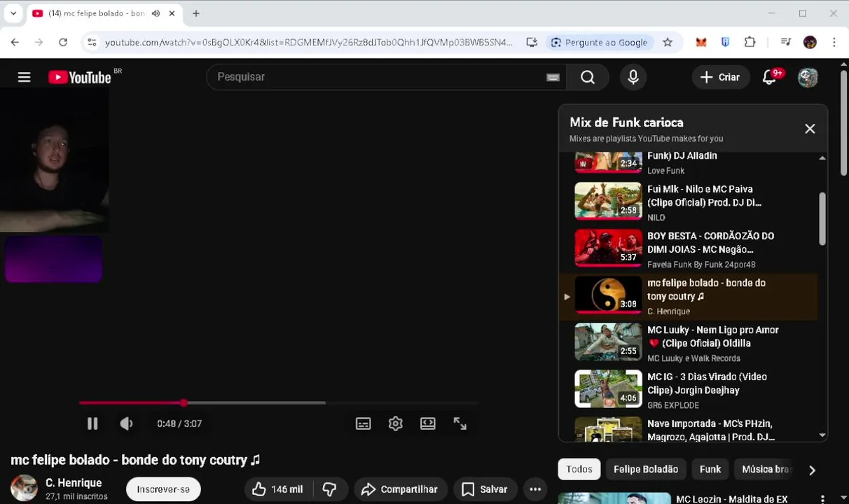The height and width of the screenshot is (504, 849).
Task: Select the Todos filter chip
Action: pos(579,469)
